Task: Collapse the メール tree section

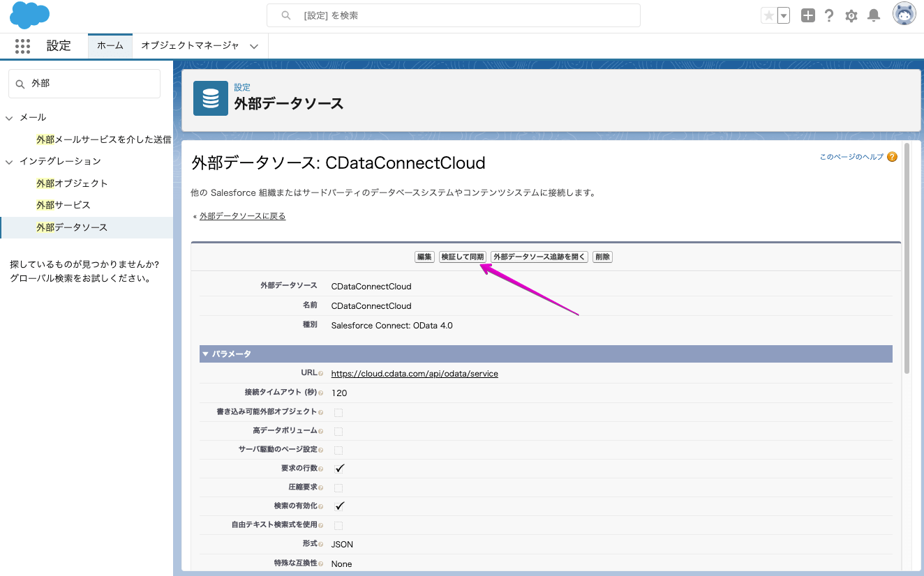Action: 9,118
